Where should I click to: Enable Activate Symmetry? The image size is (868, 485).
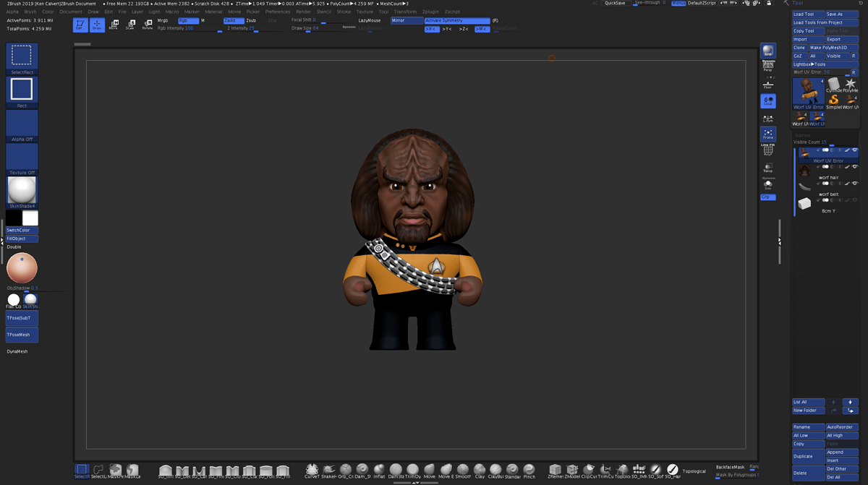tap(456, 20)
